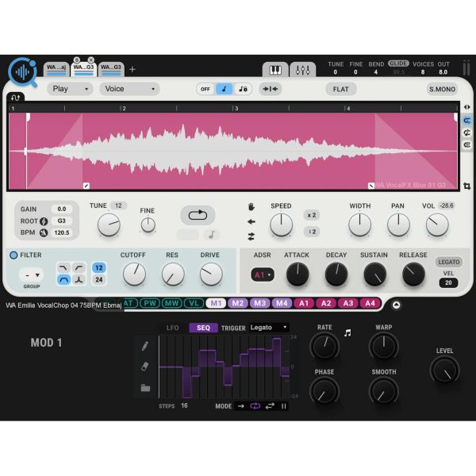The width and height of the screenshot is (476, 476).
Task: Click the x2 speed button
Action: 312,215
